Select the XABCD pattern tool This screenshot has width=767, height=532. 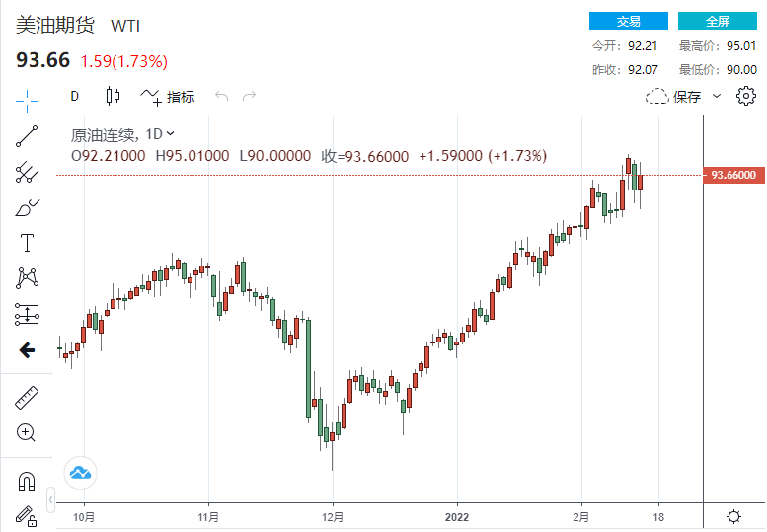pyautogui.click(x=27, y=278)
